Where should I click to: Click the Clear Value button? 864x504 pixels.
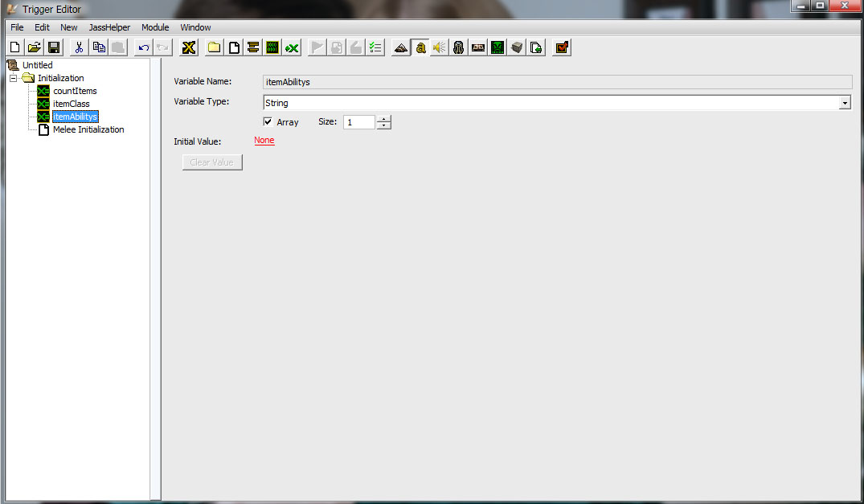click(212, 162)
